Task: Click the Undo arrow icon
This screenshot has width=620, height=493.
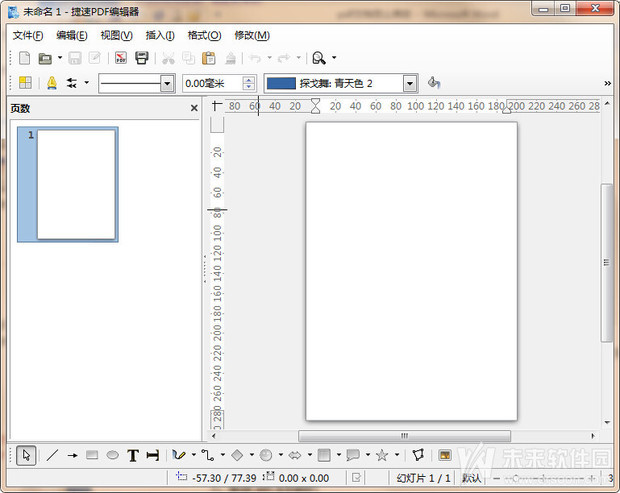Action: coord(255,59)
